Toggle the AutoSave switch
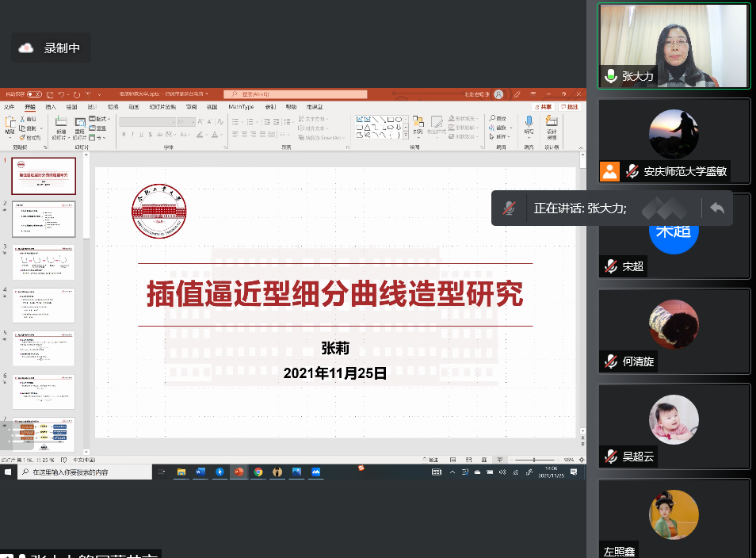 pyautogui.click(x=34, y=94)
